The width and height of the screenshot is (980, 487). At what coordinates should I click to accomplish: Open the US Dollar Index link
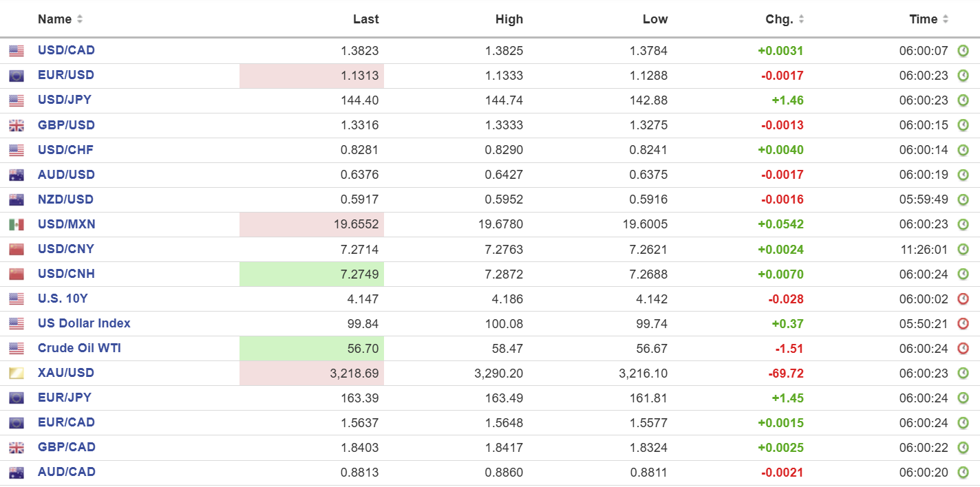point(84,323)
